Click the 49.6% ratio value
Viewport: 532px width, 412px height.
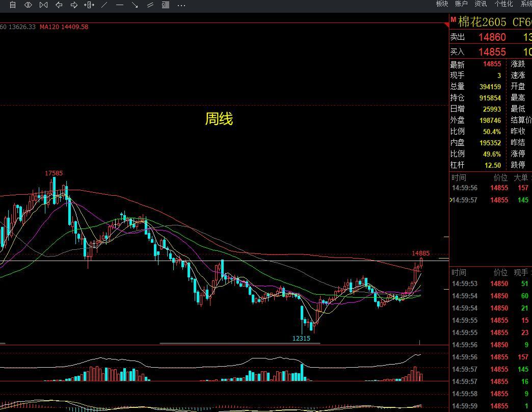coord(492,154)
